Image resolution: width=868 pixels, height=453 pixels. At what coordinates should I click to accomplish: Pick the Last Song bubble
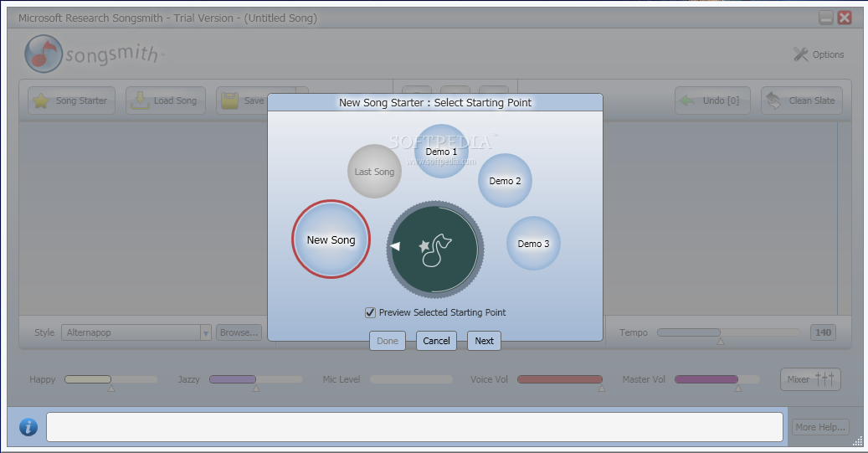[x=375, y=171]
